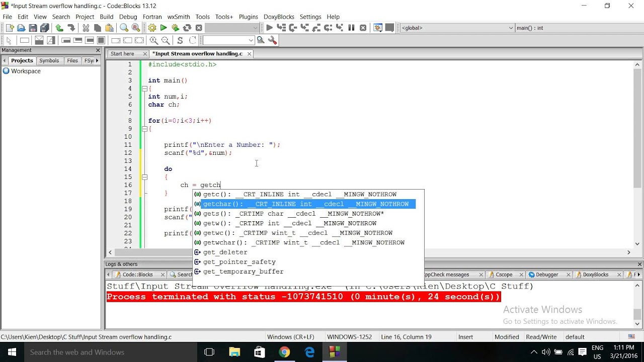Open the DoxyBlocks menu

[279, 17]
